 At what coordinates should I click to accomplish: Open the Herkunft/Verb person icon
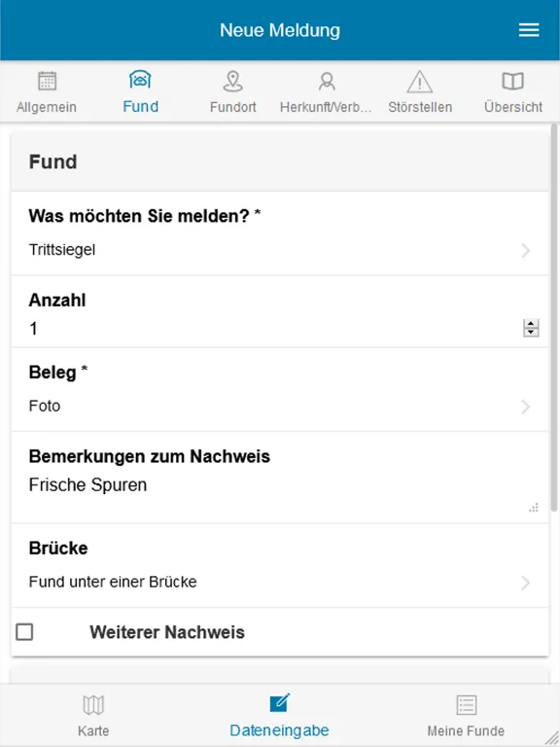coord(327,81)
